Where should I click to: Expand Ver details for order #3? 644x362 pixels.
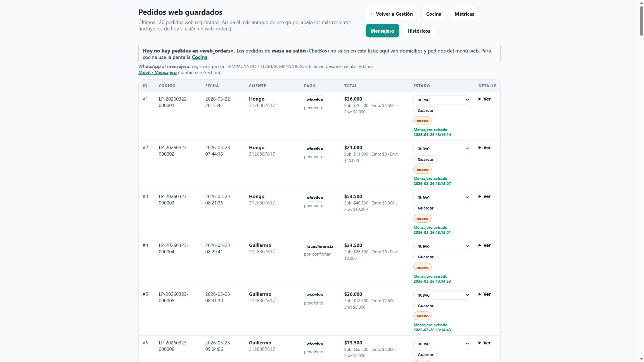484,196
